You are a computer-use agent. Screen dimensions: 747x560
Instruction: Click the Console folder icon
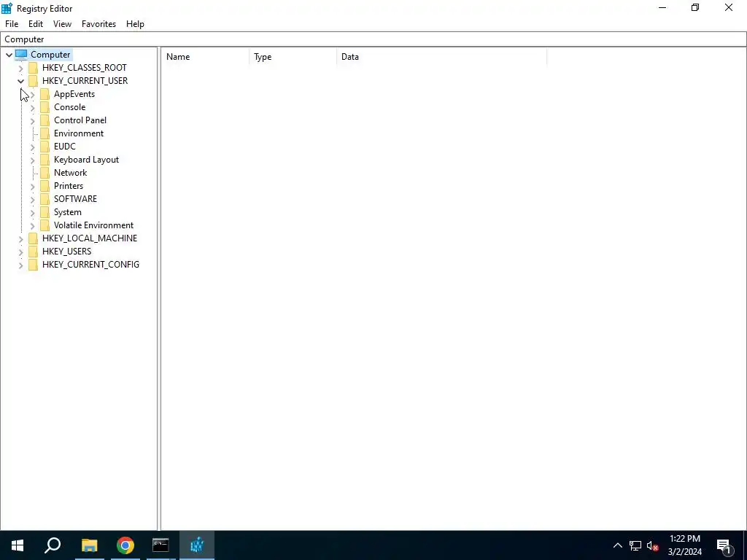click(44, 107)
